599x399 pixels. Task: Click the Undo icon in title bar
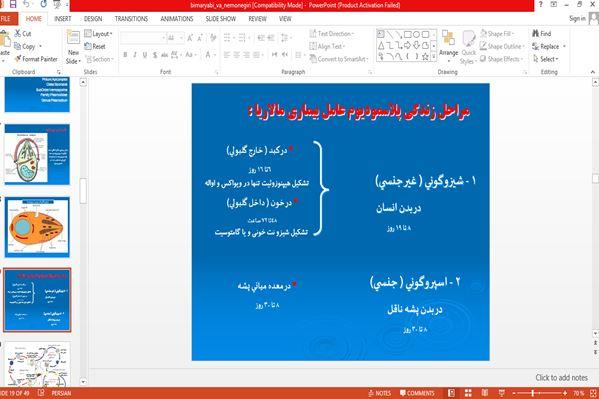26,5
